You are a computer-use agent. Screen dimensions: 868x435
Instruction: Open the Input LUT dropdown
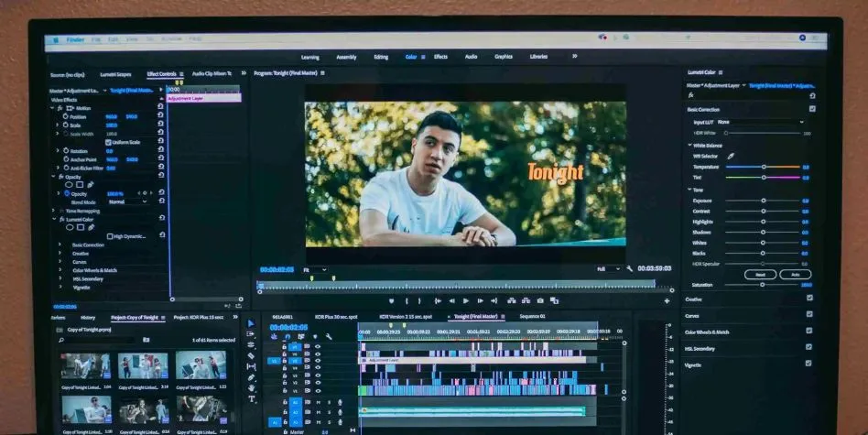[760, 122]
